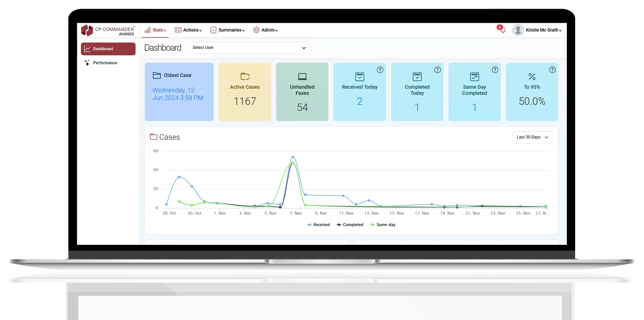Image resolution: width=644 pixels, height=320 pixels.
Task: Click help icon on Received Today card
Action: 380,70
